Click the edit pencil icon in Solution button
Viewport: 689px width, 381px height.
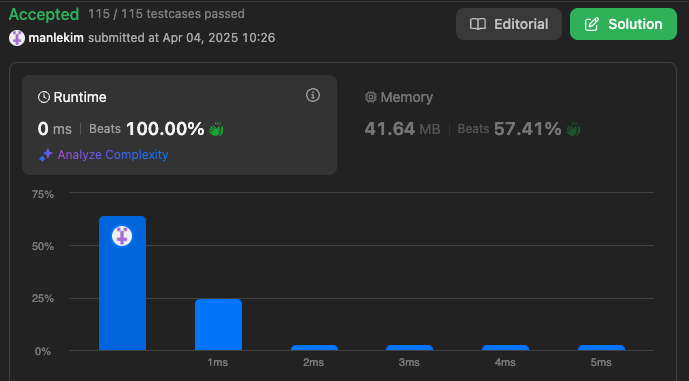(592, 24)
